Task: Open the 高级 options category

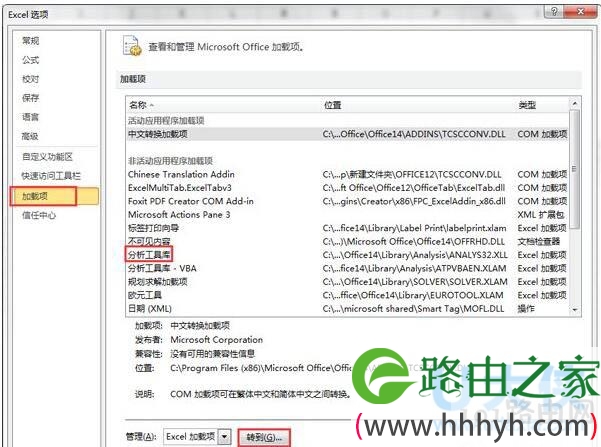Action: (x=31, y=136)
